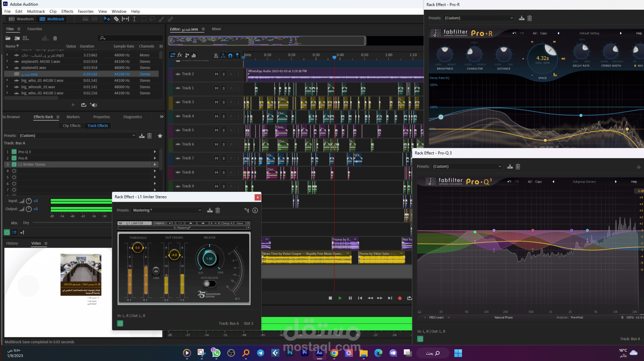This screenshot has height=361, width=644.
Task: Click the favorite star in Effects Rack
Action: coord(160,136)
